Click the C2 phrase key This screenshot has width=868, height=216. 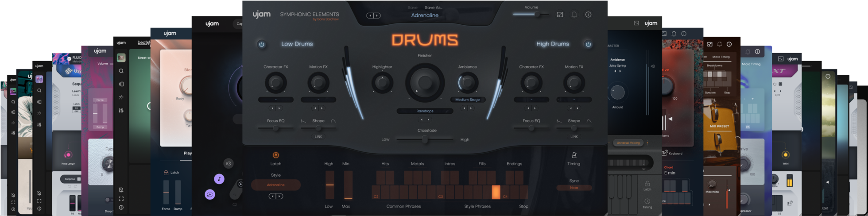[x=376, y=192]
